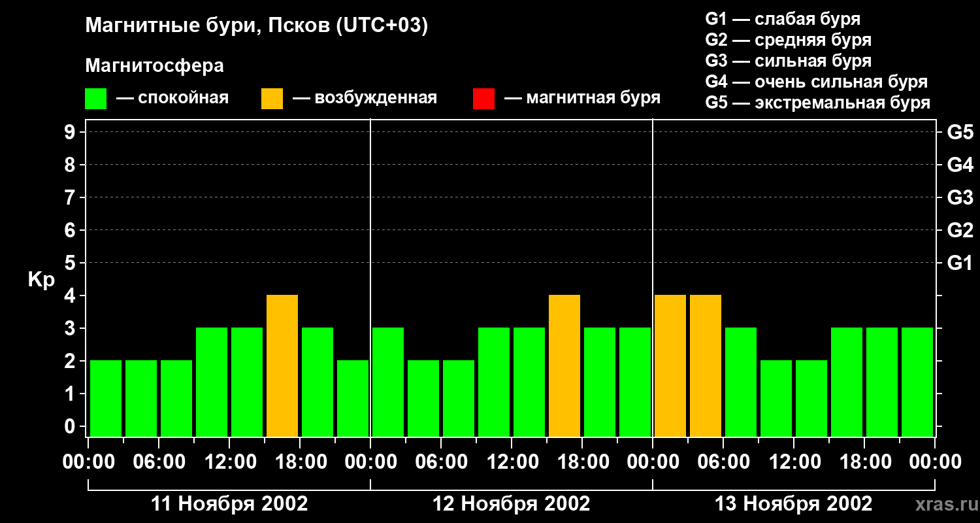Click the 12:00 time label under 11 Ноября
Viewport: 980px width, 523px height.
(x=229, y=462)
